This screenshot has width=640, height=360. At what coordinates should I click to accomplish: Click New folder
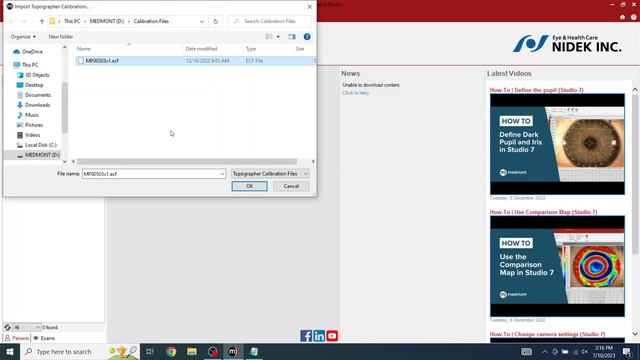[61, 37]
